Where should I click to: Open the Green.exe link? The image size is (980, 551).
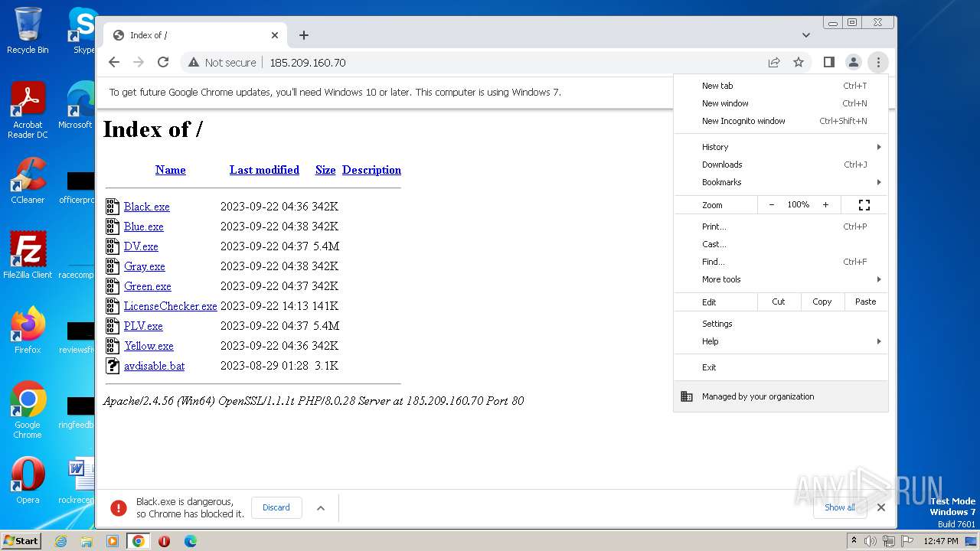148,286
